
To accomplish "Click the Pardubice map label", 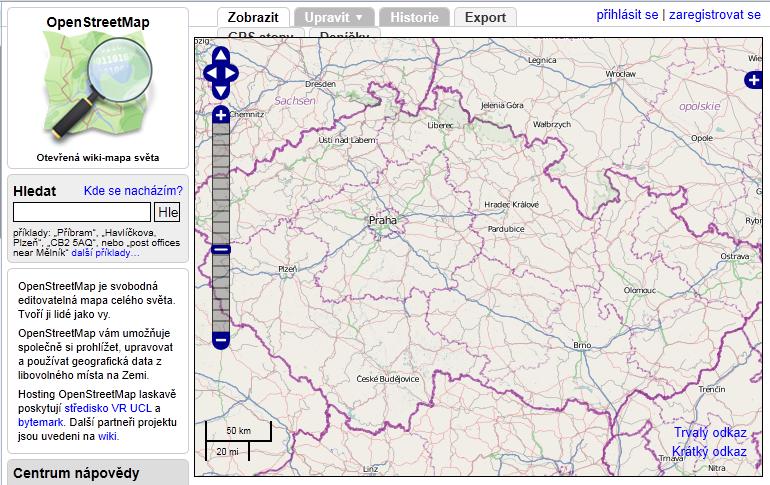I will (x=506, y=229).
